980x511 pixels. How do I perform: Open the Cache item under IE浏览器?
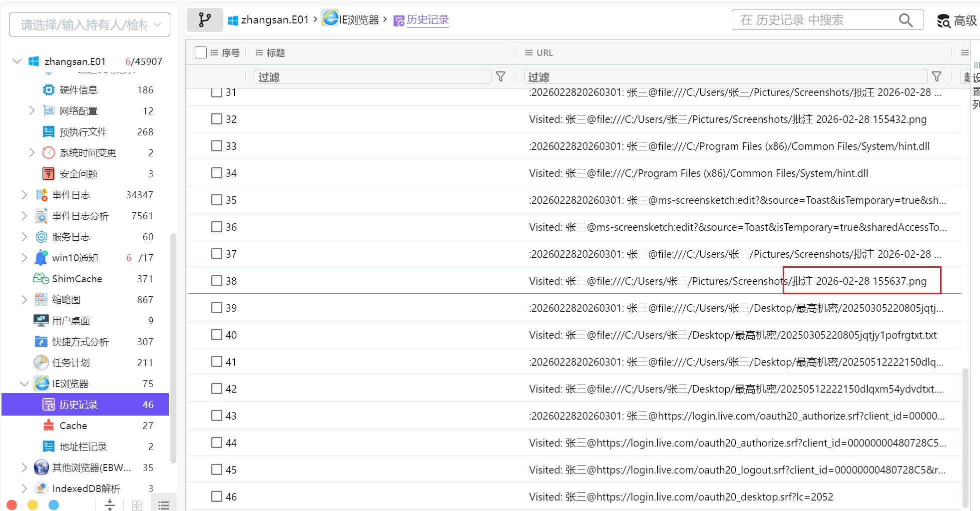(x=73, y=426)
